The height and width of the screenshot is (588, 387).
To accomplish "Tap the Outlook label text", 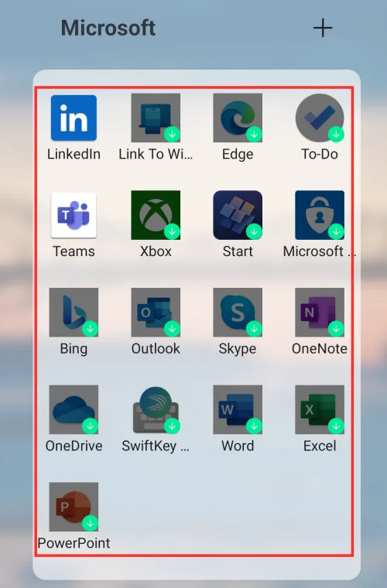I will click(x=156, y=349).
